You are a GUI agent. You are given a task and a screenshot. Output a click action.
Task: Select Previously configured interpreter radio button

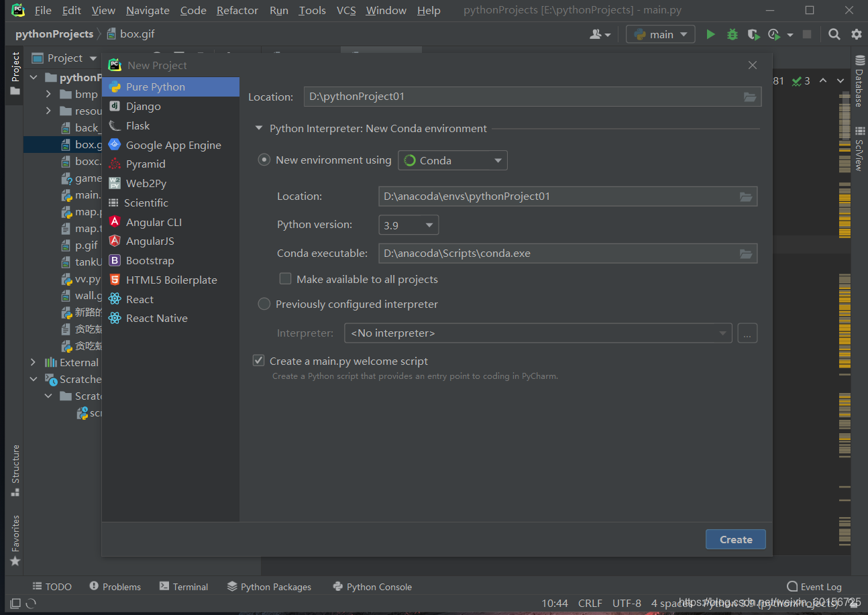click(x=264, y=304)
